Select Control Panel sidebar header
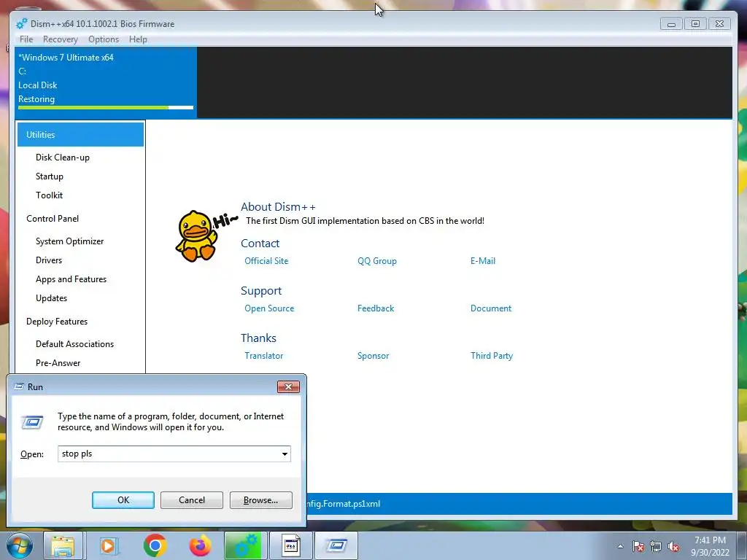 coord(53,219)
